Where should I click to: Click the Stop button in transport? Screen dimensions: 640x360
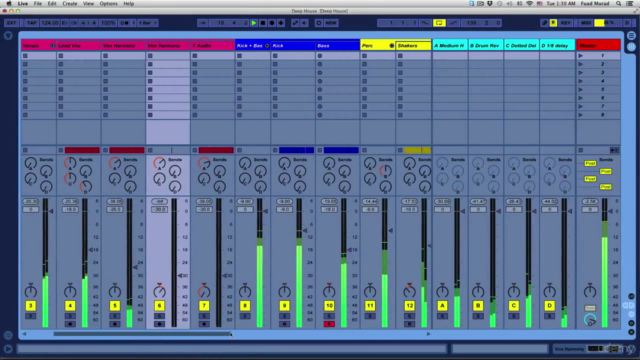pyautogui.click(x=263, y=23)
